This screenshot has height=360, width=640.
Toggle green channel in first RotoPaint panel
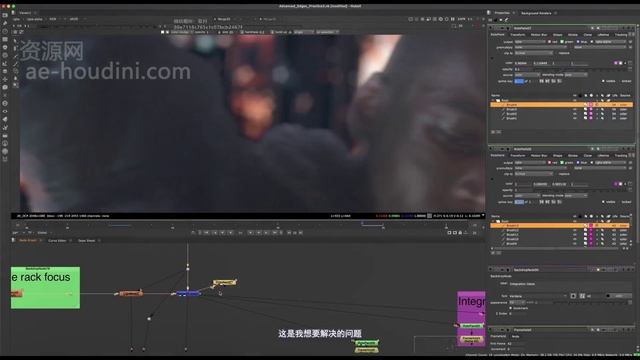pos(562,42)
